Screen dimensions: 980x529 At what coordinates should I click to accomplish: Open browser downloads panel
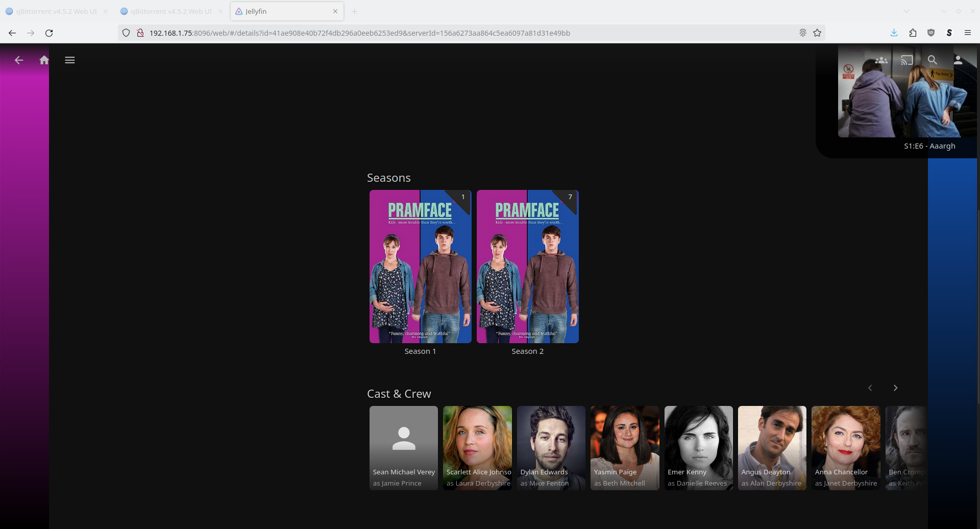pos(894,33)
